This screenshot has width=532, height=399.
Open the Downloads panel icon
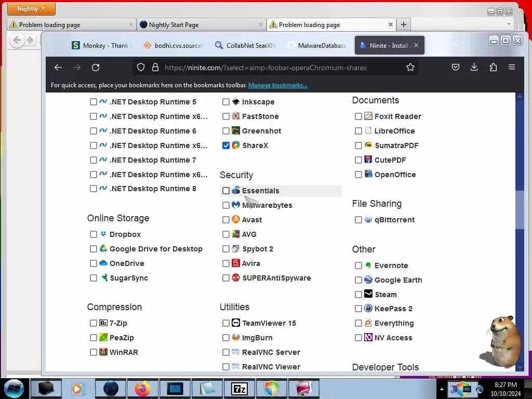tap(474, 67)
